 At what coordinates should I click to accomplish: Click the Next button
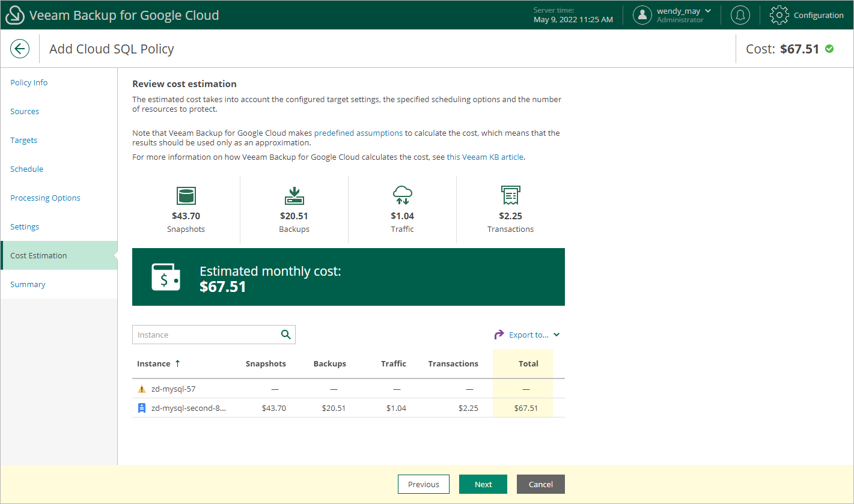[x=483, y=484]
